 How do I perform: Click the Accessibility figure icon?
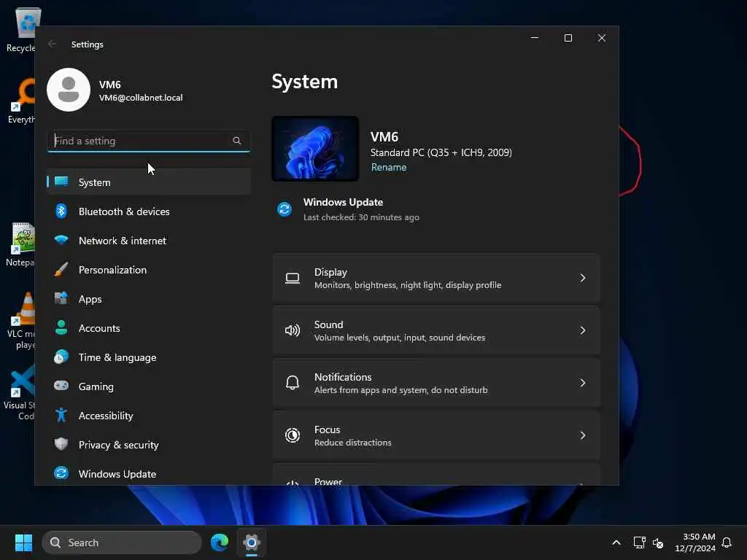coord(61,415)
